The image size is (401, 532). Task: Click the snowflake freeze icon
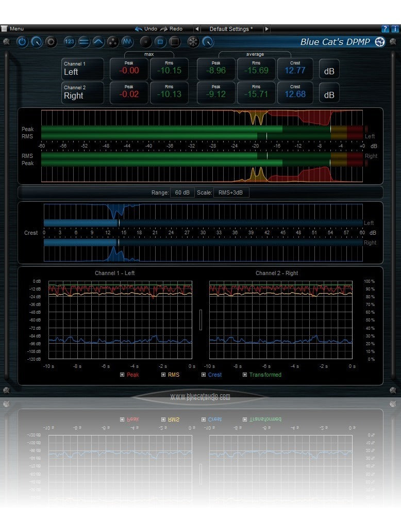click(x=193, y=42)
